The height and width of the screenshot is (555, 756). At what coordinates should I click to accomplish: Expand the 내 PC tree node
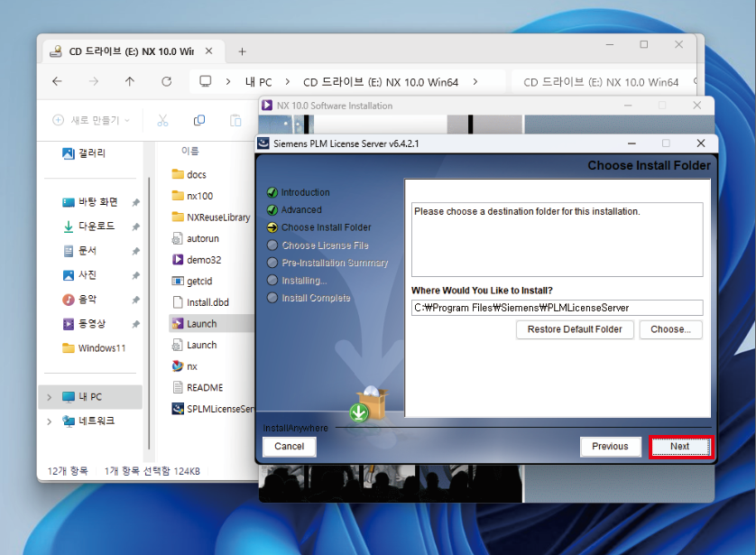click(x=50, y=397)
